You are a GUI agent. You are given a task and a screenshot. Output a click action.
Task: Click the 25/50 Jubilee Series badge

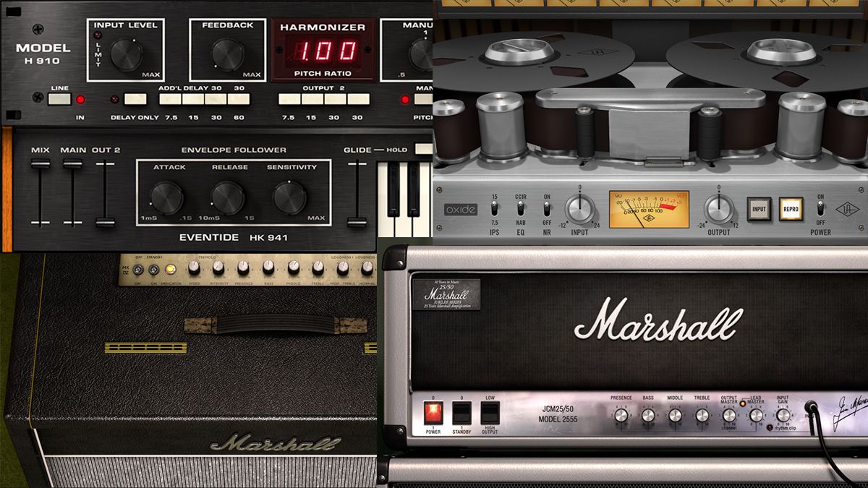tap(446, 295)
